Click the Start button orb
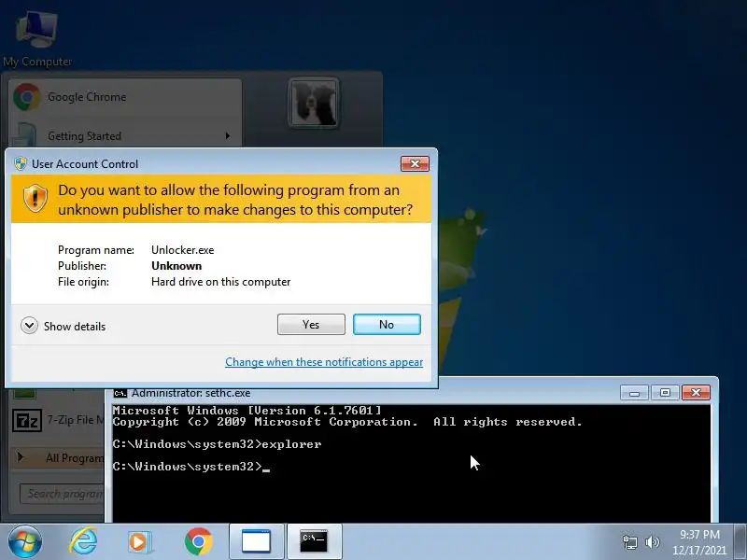Viewport: 747px width, 560px height. click(x=25, y=542)
